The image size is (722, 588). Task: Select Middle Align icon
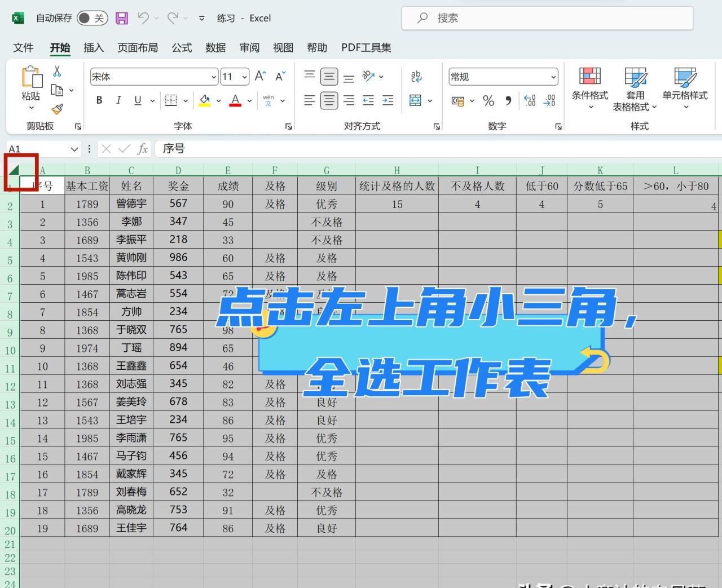click(x=329, y=76)
